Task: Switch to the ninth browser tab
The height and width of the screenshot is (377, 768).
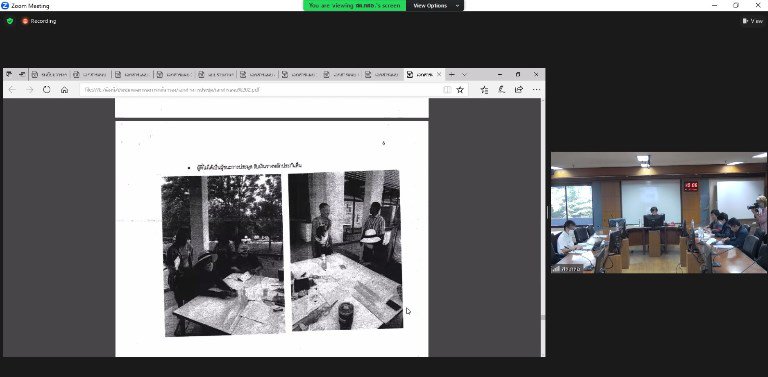Action: coord(383,74)
